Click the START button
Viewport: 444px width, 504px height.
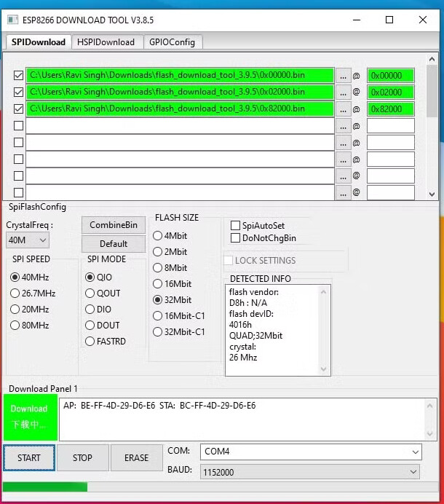(x=29, y=457)
